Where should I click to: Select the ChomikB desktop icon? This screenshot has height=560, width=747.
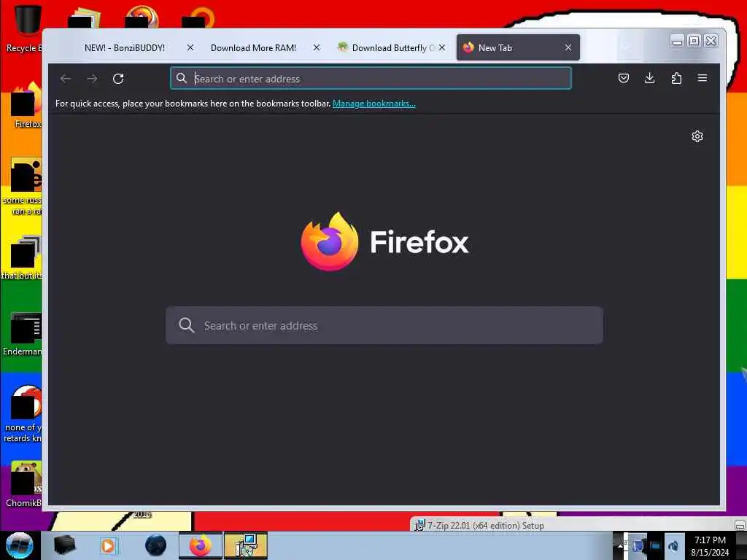pyautogui.click(x=24, y=483)
